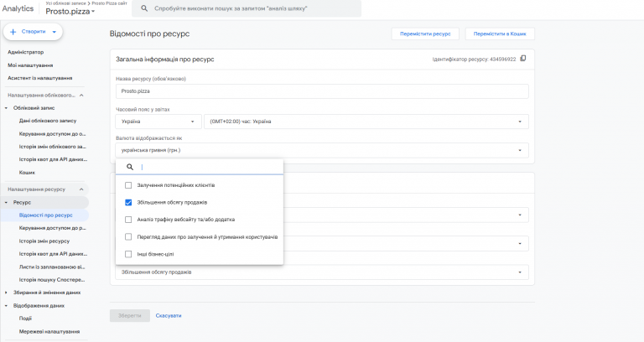644x342 pixels.
Task: Click the plus icon on Створити button
Action: point(13,32)
